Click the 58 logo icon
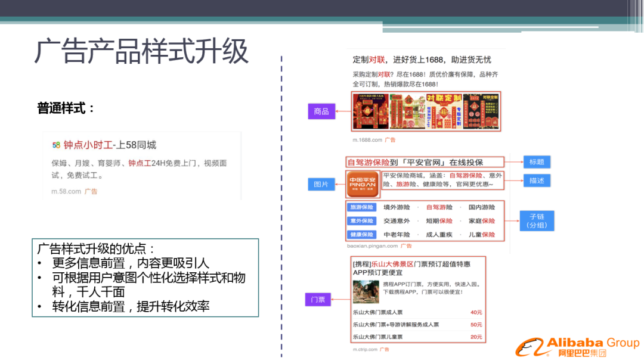644x364 pixels. 56,145
